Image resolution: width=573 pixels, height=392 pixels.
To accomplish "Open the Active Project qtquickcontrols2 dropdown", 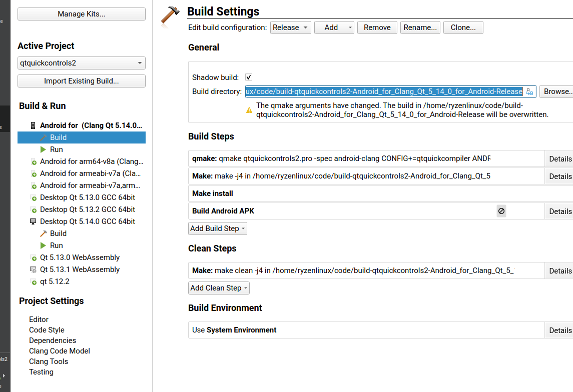I will pyautogui.click(x=82, y=63).
